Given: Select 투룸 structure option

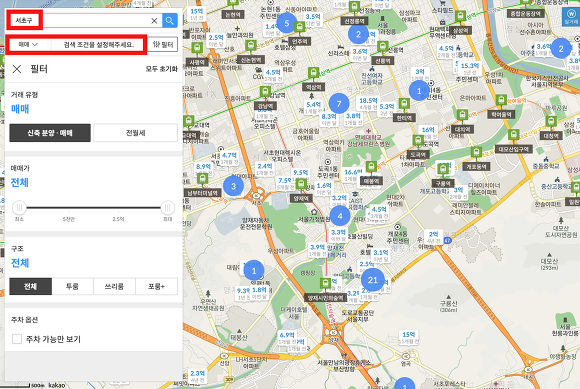Looking at the screenshot, I should (72, 286).
